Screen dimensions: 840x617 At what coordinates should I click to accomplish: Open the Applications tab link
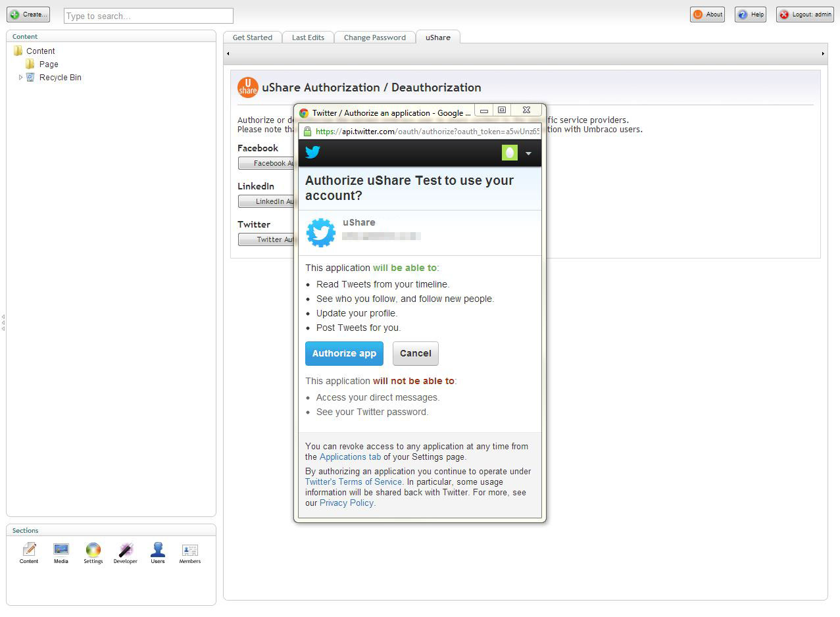[x=350, y=457]
